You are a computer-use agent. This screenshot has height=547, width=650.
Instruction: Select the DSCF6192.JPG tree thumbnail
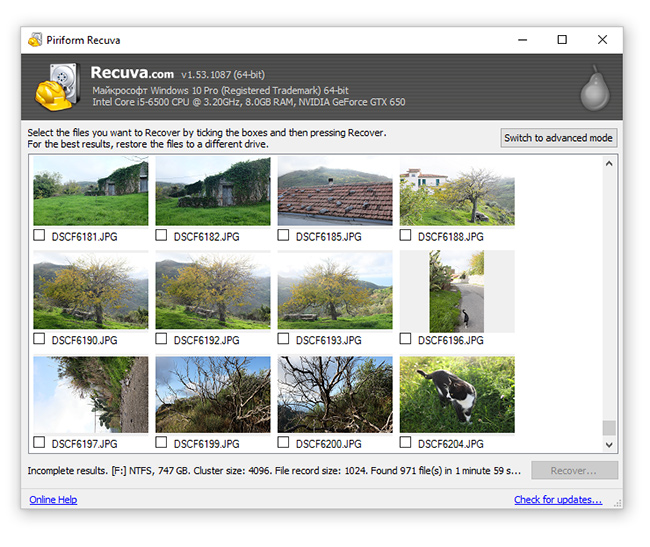[213, 290]
